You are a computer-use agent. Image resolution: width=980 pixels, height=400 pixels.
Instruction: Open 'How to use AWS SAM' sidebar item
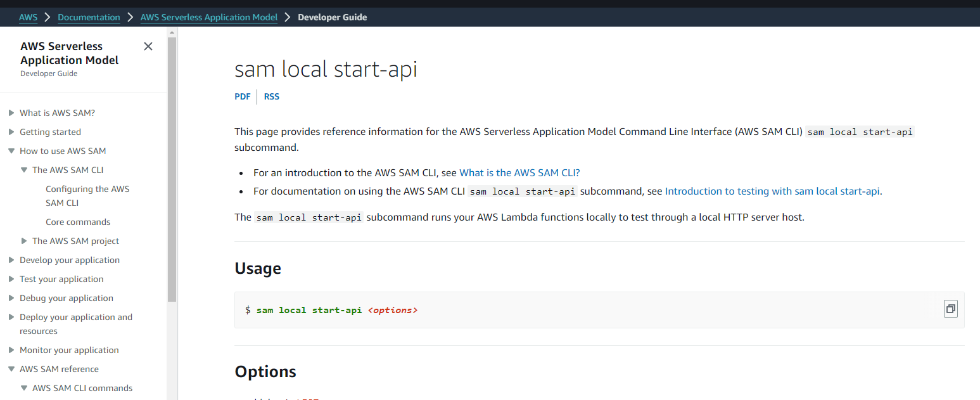63,151
